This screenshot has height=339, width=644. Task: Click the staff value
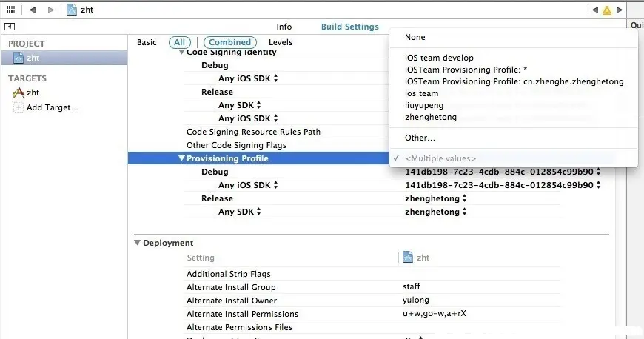tap(411, 286)
